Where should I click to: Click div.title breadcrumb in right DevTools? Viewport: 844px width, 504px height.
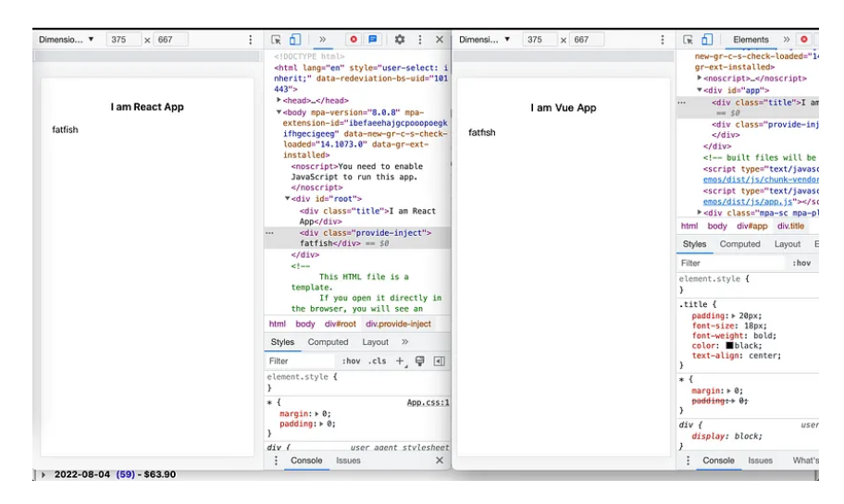(x=790, y=226)
